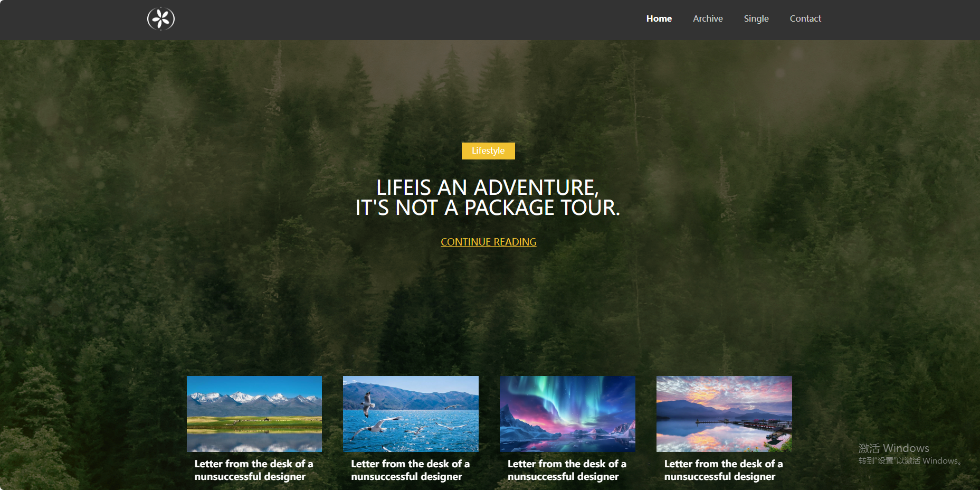Viewport: 980px width, 490px height.
Task: Click the post title under mountains image
Action: [254, 470]
